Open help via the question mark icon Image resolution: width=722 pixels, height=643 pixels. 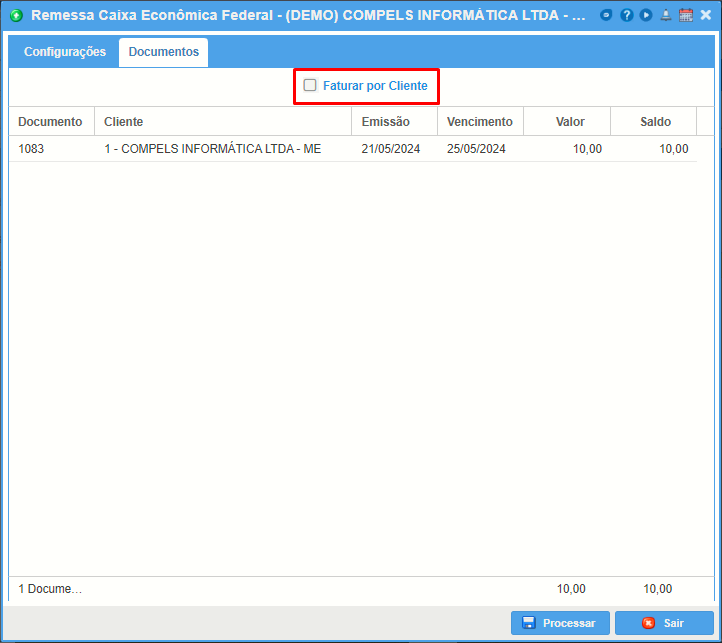(x=626, y=15)
